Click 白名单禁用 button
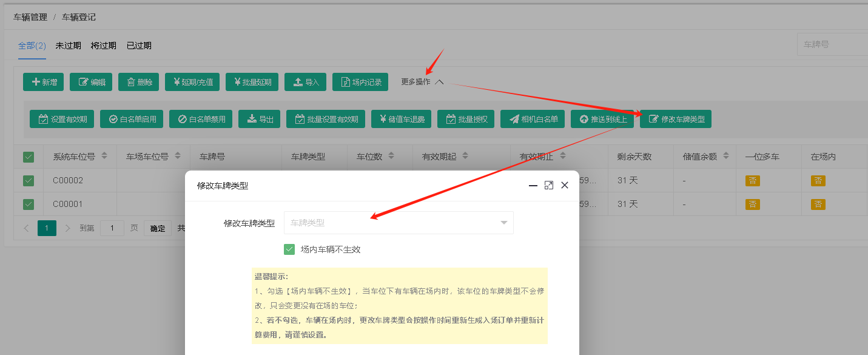Screen dimensions: 868x355 (201, 119)
